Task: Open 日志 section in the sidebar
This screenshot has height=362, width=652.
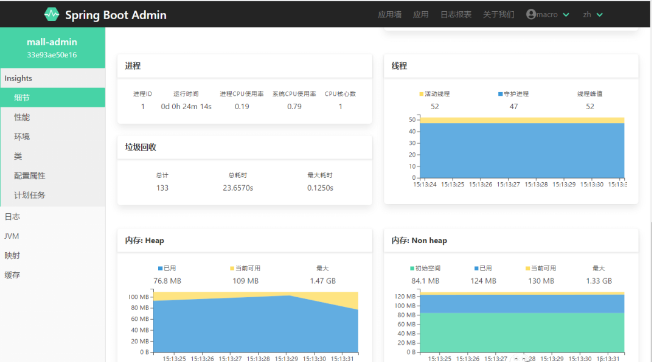Action: click(x=52, y=217)
